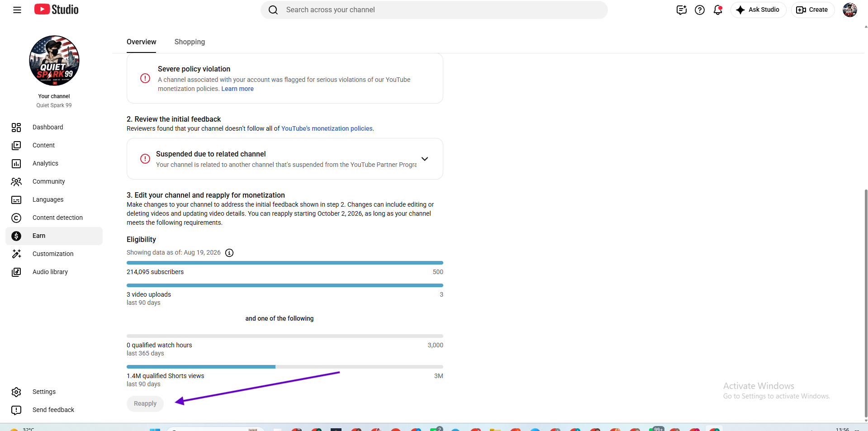Open Customization from the sidebar
The image size is (868, 431).
[x=54, y=254]
